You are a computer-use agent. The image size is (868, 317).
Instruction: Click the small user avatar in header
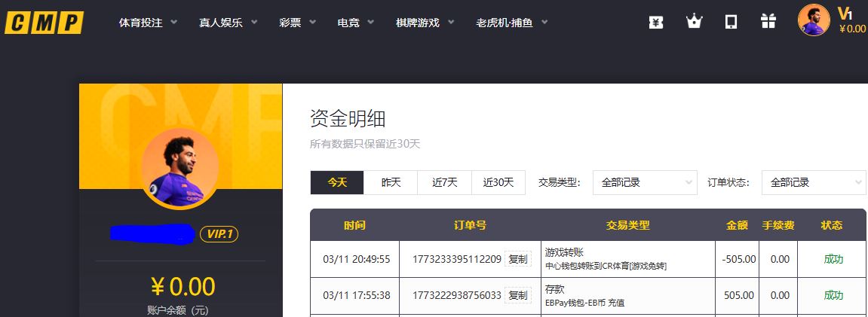(x=814, y=20)
